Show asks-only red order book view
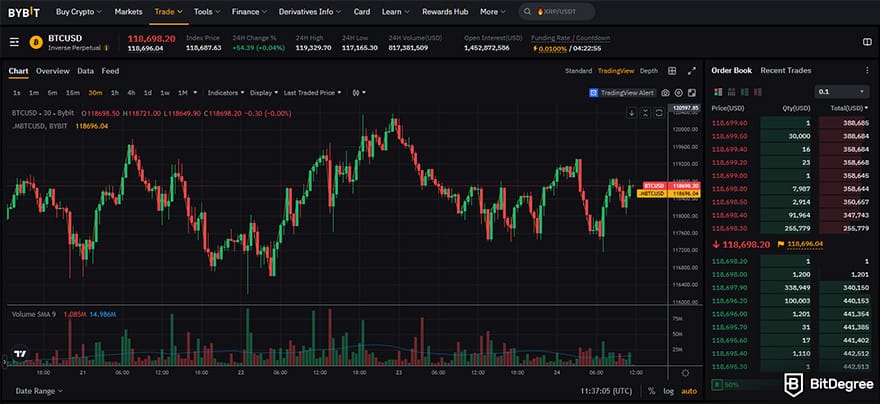The height and width of the screenshot is (404, 880). [758, 91]
